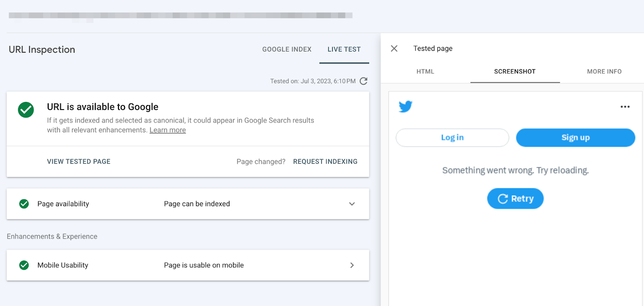
Task: Open the More Info tab
Action: pyautogui.click(x=604, y=71)
